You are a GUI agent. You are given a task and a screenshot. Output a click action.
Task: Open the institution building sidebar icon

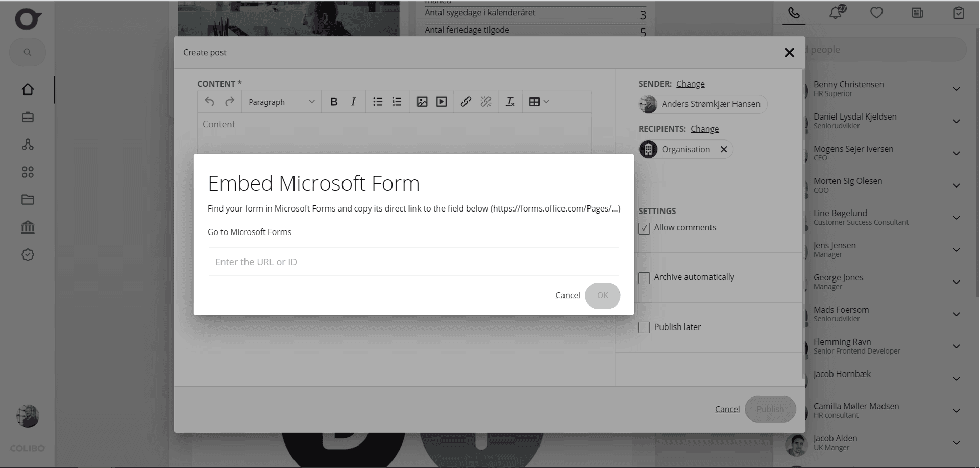[x=28, y=227]
